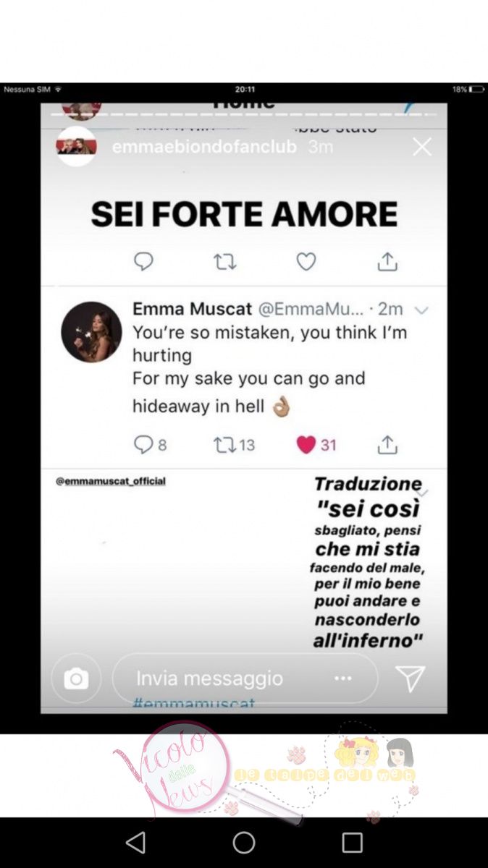Tap the retweet icon showing 13
This screenshot has height=868, width=488.
point(224,445)
